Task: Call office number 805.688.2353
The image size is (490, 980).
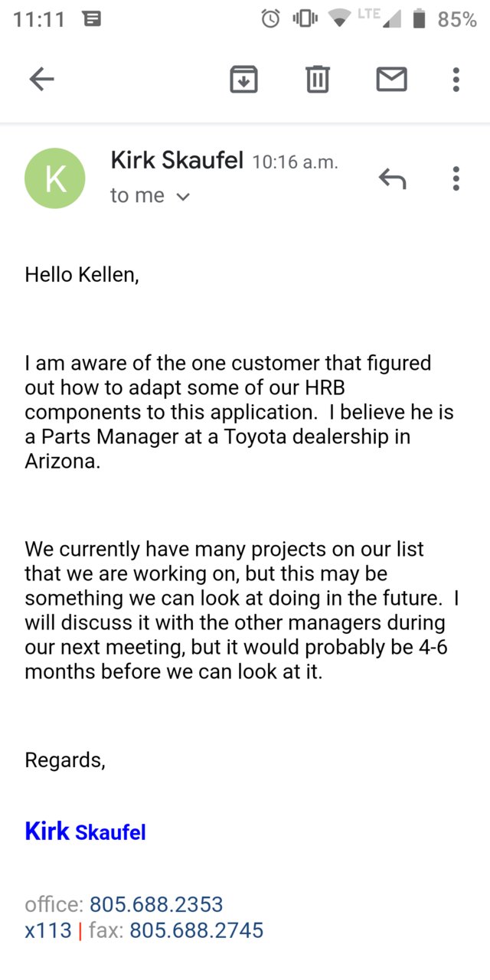Action: (156, 904)
